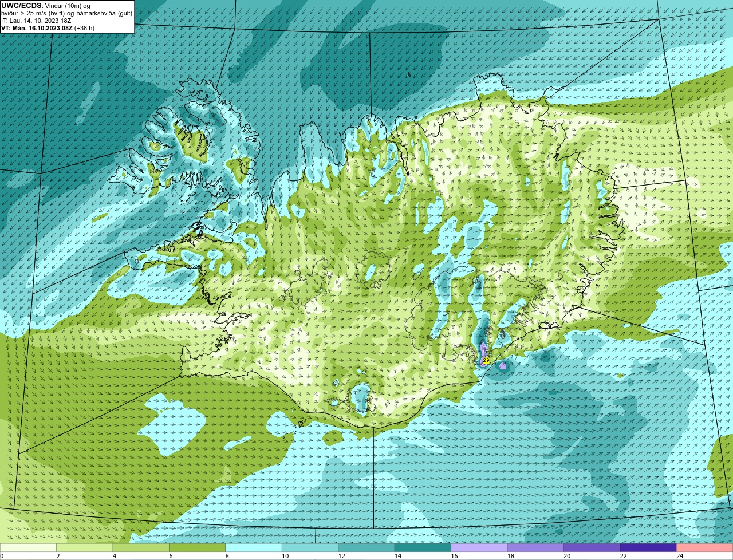The width and height of the screenshot is (733, 560).
Task: Click the legend label '0'
Action: tap(2, 556)
